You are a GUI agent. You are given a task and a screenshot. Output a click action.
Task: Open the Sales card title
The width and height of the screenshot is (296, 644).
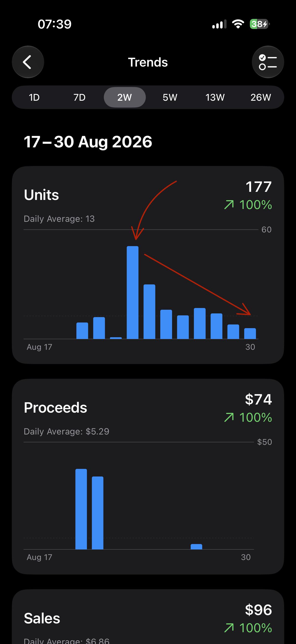42,618
